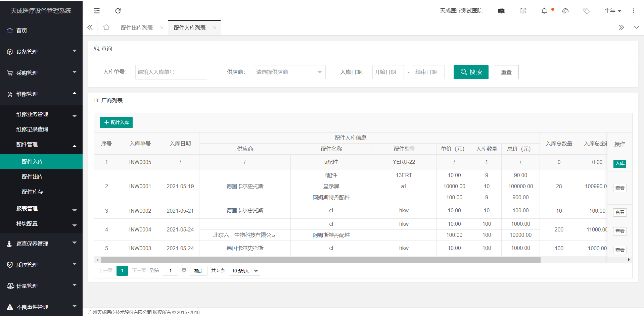
Task: Click the 设备管理 cube icon
Action: tap(10, 52)
